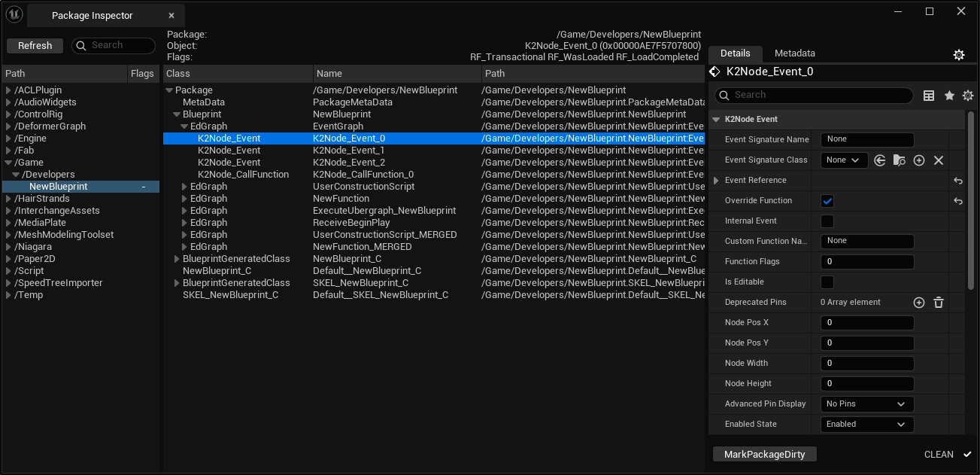The image size is (980, 475).
Task: Uncheck the Override Function checkbox
Action: 827,201
